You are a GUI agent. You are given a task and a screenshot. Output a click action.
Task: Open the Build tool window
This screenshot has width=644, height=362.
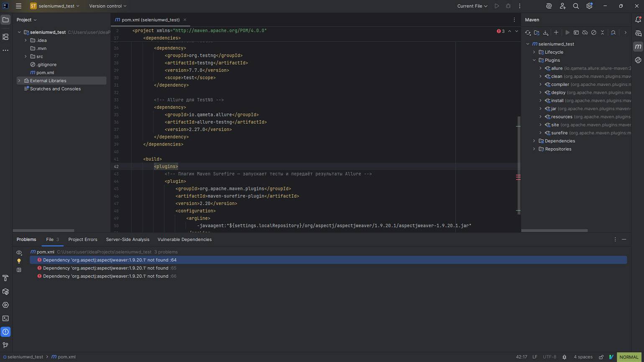coord(5,278)
